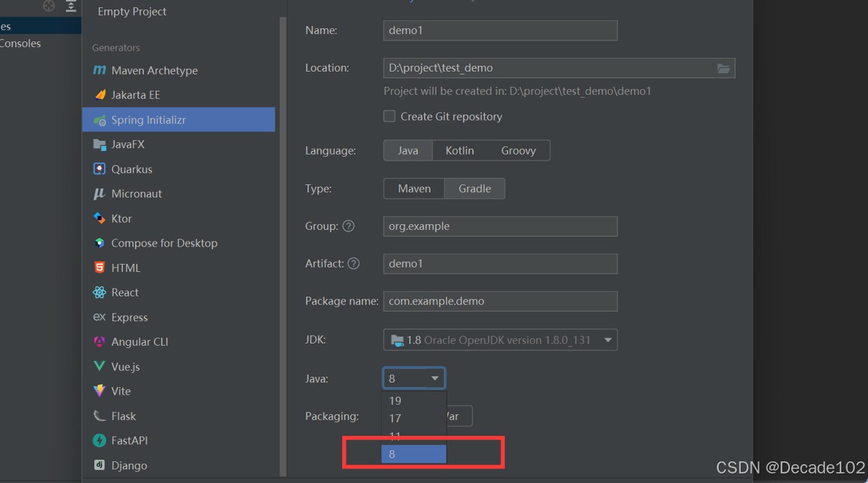Viewport: 868px width, 483px height.
Task: Set build type to Maven
Action: click(x=414, y=189)
